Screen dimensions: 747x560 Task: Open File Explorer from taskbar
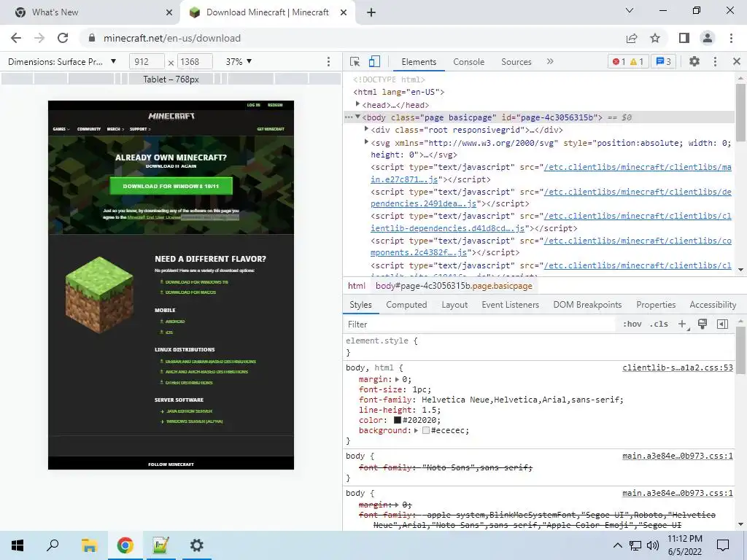pyautogui.click(x=89, y=545)
